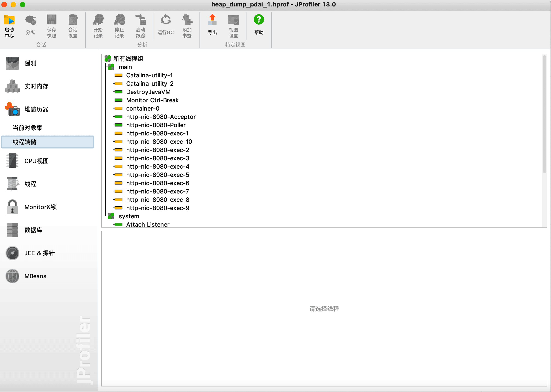551x392 pixels.
Task: Open the MBeans globe icon section
Action: [x=12, y=276]
